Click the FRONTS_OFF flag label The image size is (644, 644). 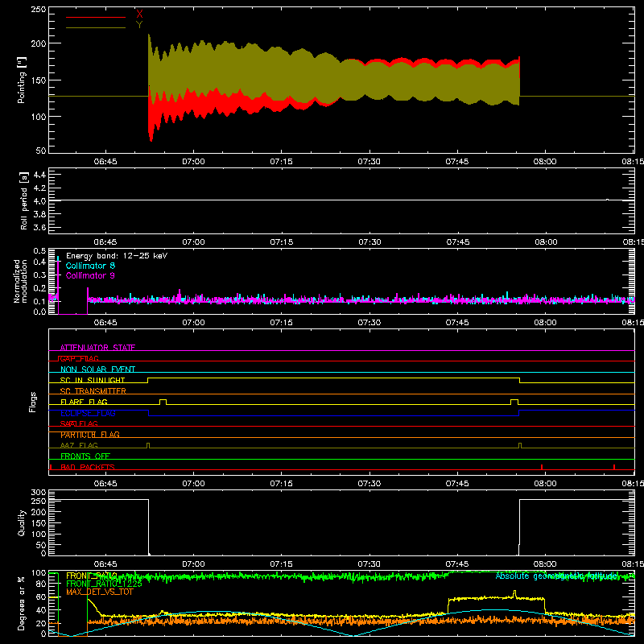click(x=85, y=456)
